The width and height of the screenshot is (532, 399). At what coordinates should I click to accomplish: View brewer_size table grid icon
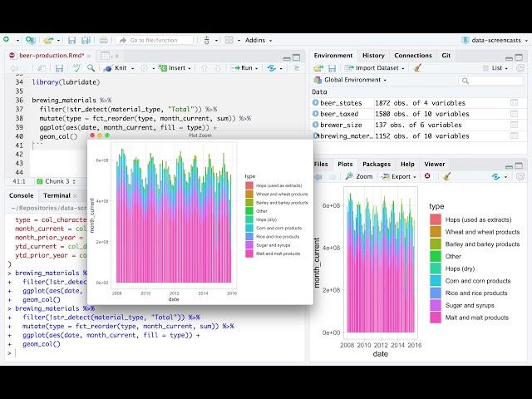(x=514, y=125)
